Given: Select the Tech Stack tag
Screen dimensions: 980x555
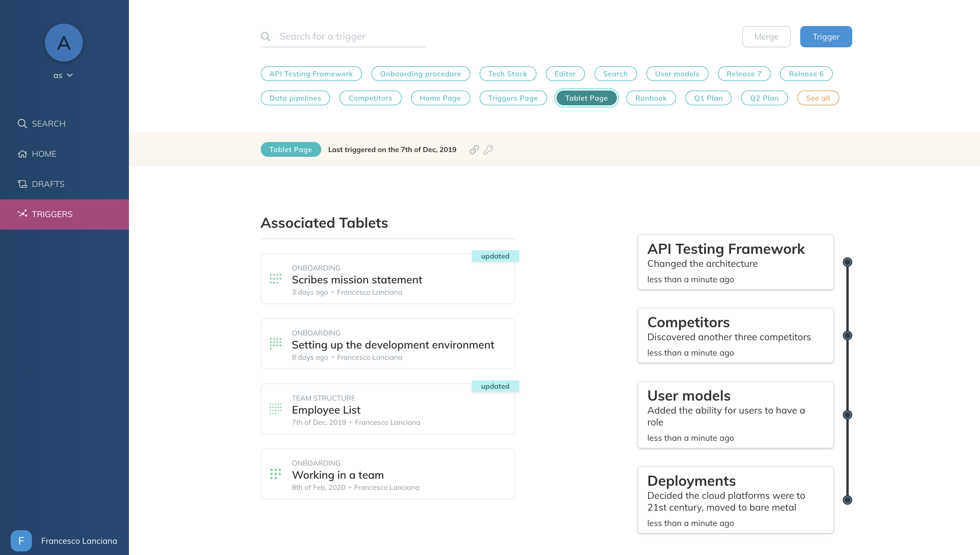Looking at the screenshot, I should click(507, 74).
